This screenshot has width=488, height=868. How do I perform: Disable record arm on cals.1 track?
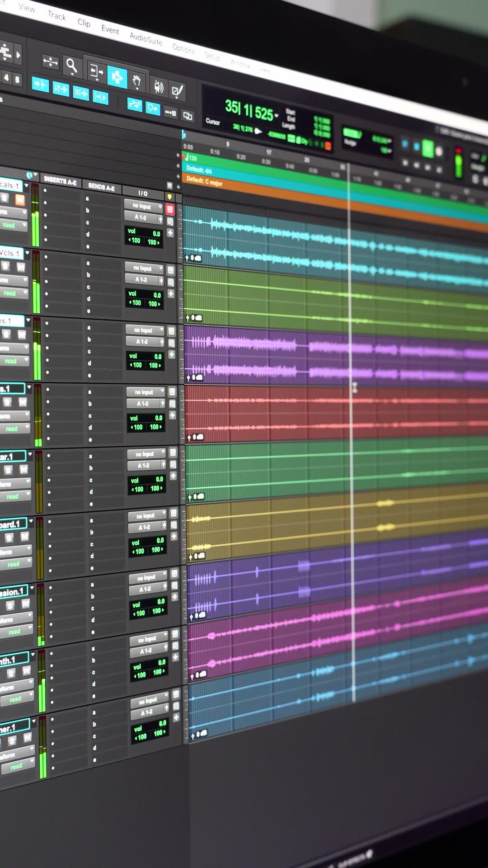[x=170, y=209]
